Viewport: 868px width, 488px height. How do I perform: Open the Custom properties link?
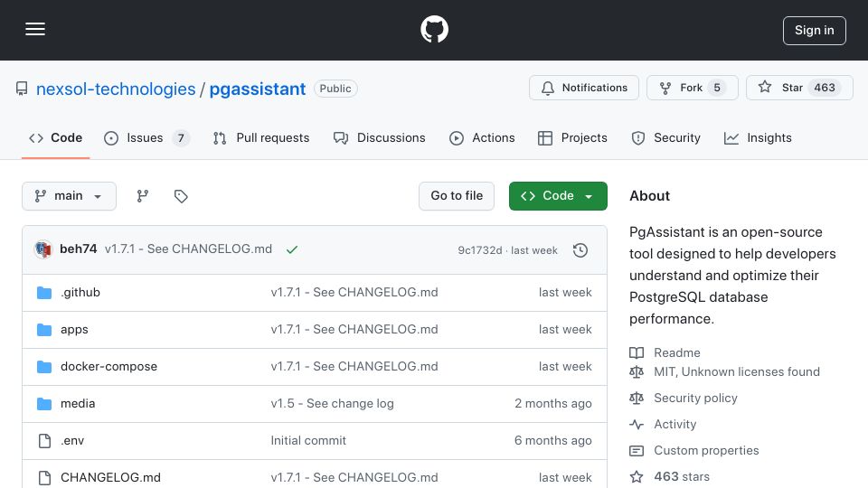[706, 450]
